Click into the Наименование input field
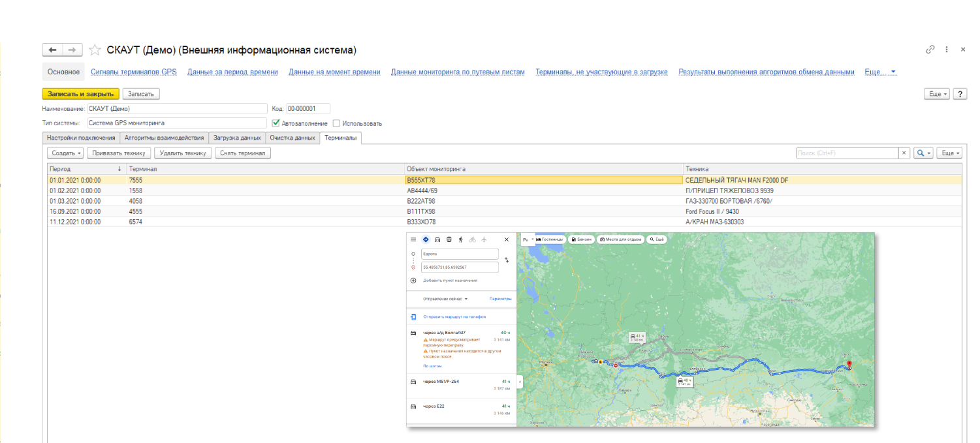This screenshot has height=443, width=980. (177, 108)
